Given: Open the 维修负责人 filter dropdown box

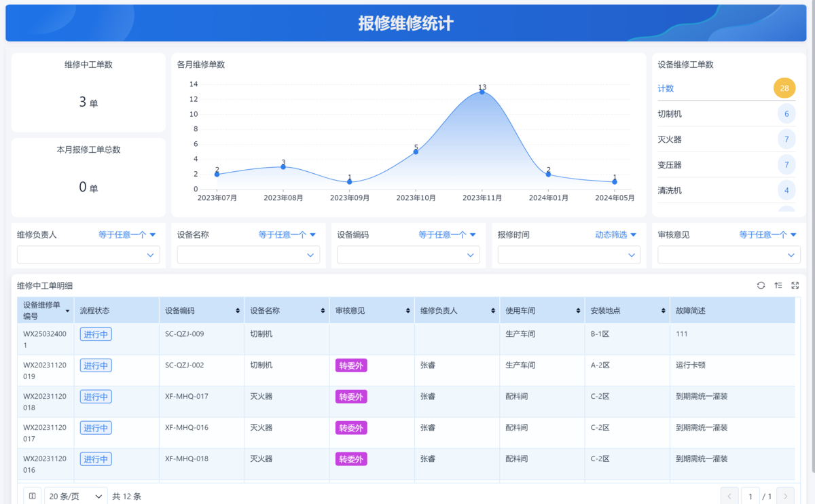Looking at the screenshot, I should [88, 255].
